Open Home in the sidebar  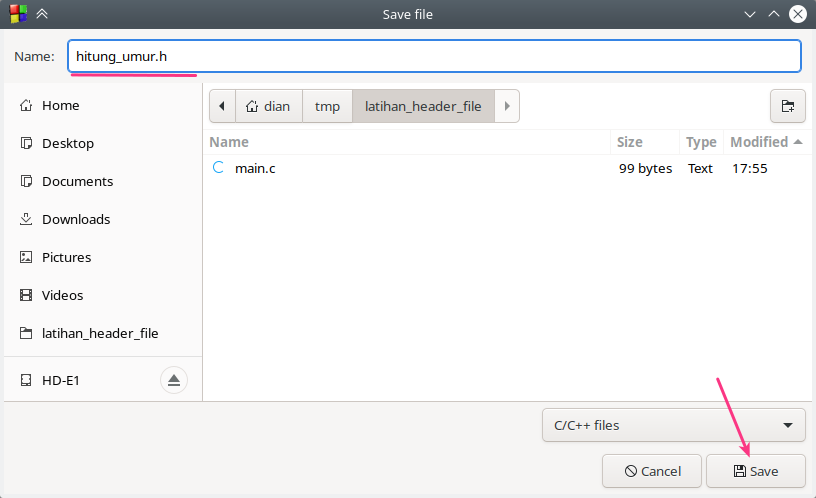(60, 106)
